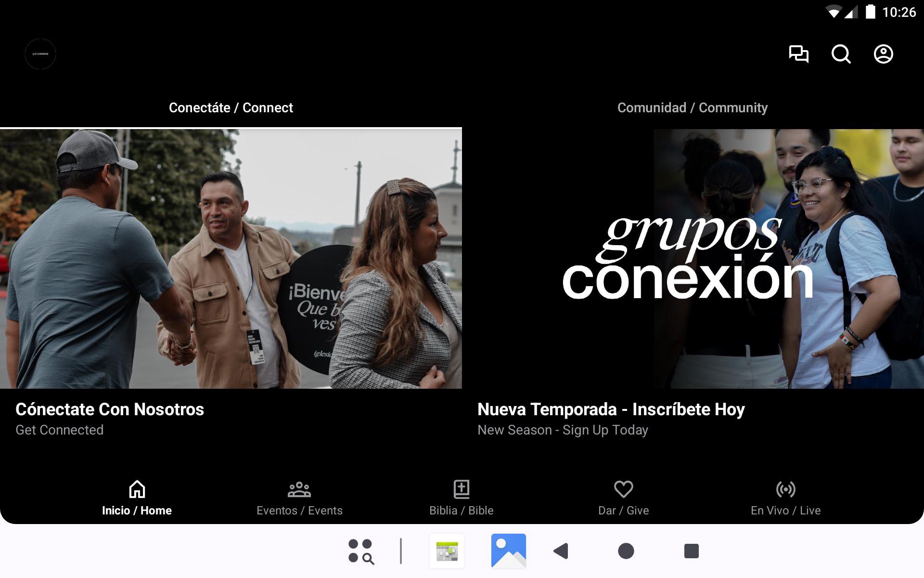The image size is (924, 578).
Task: Open Nueva Temporada - Inscríbete Hoy title
Action: pyautogui.click(x=611, y=409)
